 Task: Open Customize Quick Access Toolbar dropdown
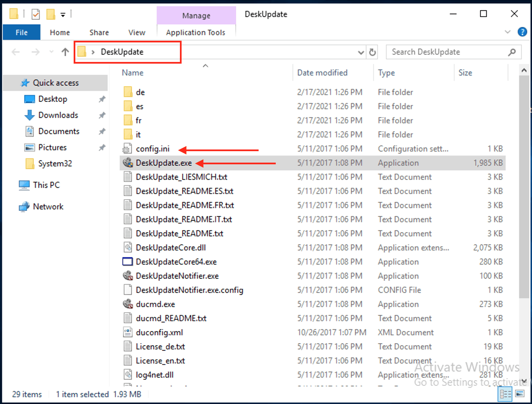click(x=63, y=14)
